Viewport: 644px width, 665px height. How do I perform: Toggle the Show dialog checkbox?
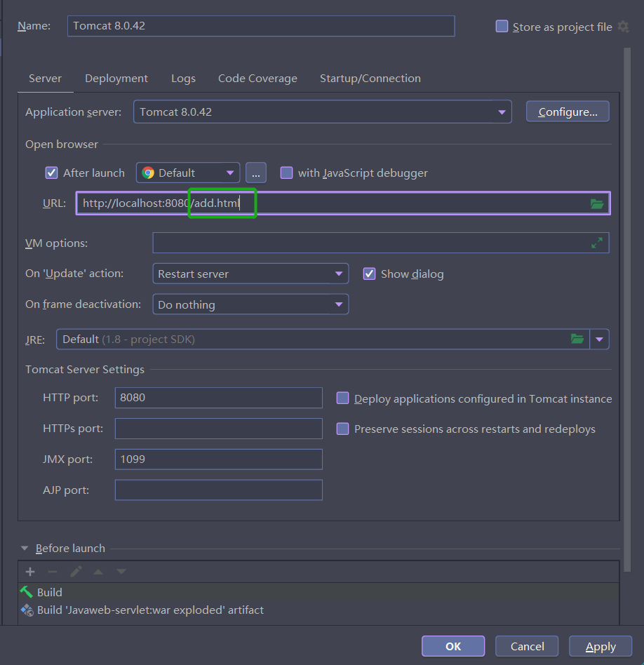[369, 274]
